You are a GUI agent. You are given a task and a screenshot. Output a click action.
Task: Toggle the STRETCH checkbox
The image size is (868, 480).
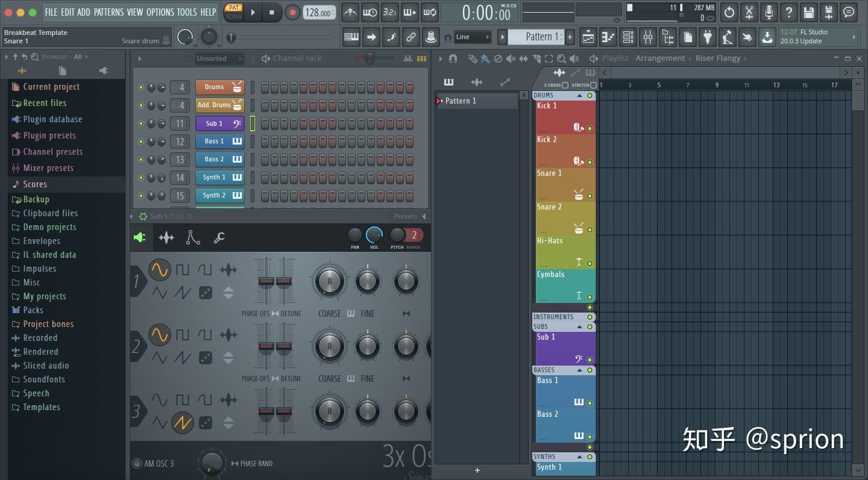(x=594, y=85)
